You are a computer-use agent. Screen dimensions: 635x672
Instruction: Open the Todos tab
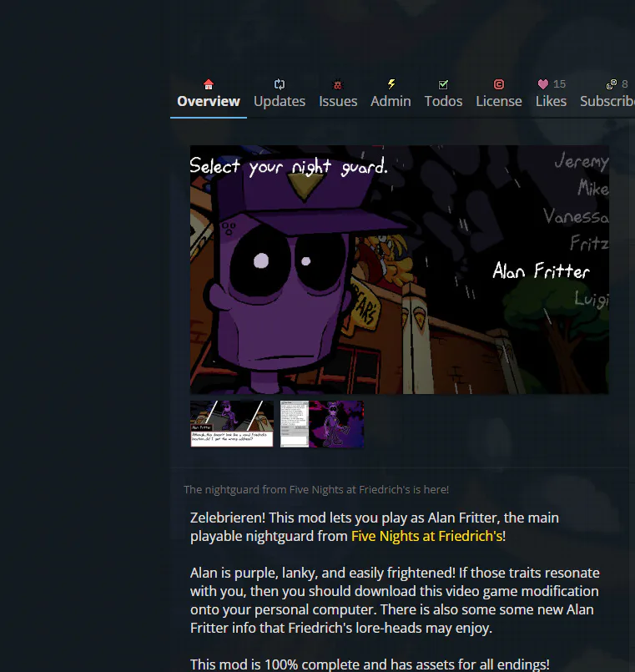click(443, 101)
